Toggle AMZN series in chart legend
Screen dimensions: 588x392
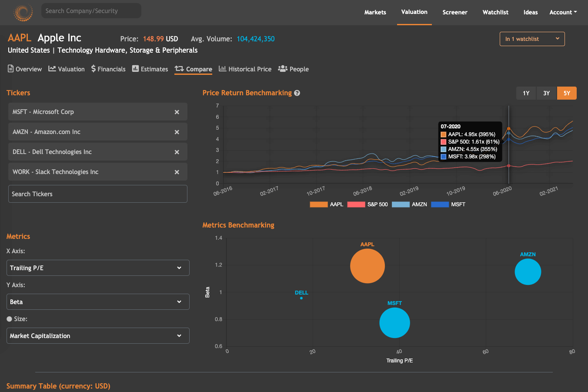click(410, 204)
